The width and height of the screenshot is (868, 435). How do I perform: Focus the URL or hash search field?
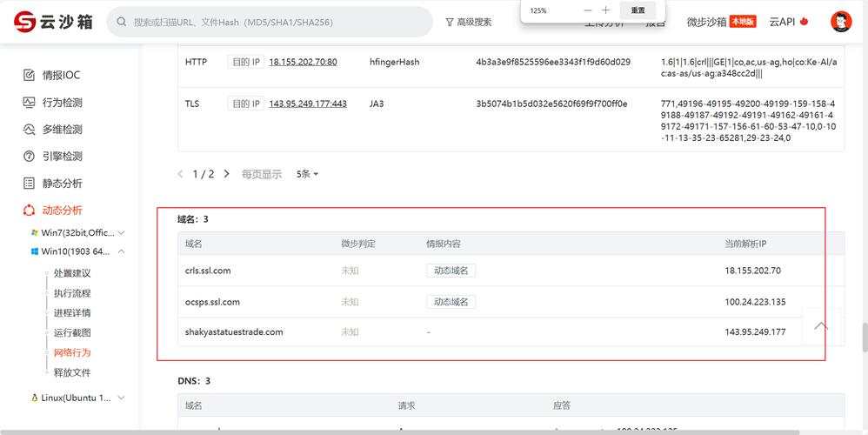point(270,22)
